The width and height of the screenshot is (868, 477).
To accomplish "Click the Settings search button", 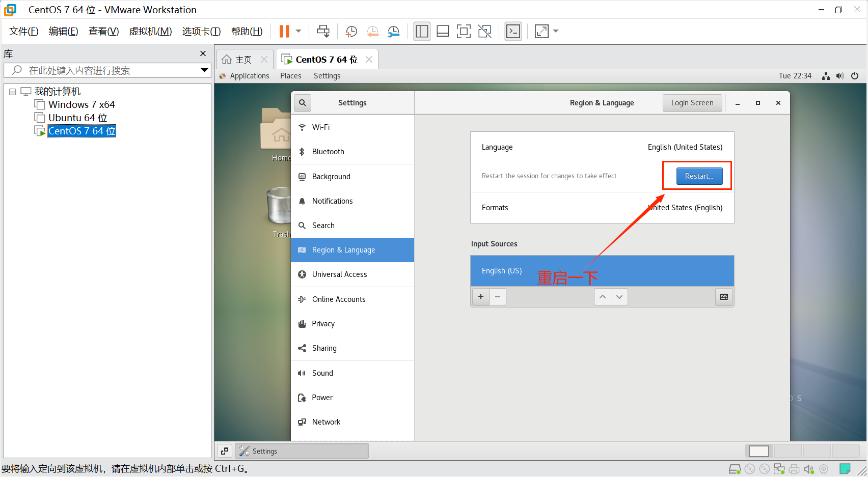I will (303, 103).
